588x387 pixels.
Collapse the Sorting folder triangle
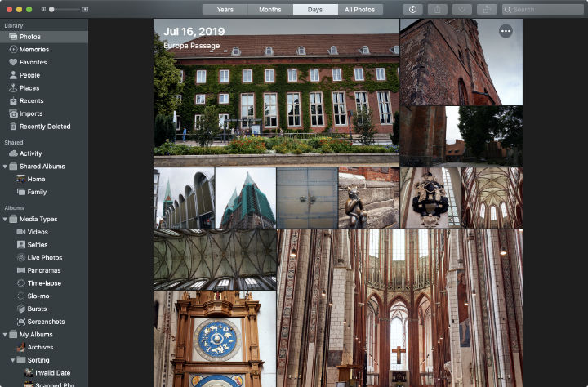(13, 360)
